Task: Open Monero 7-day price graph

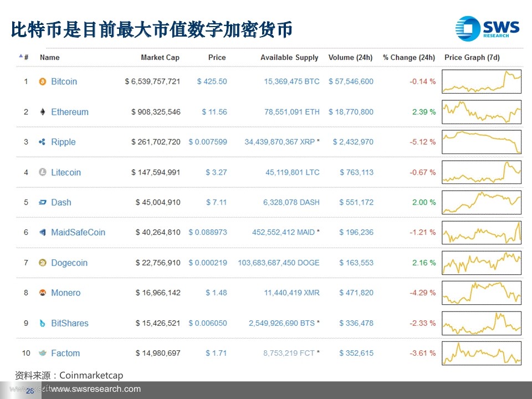Action: pos(482,293)
